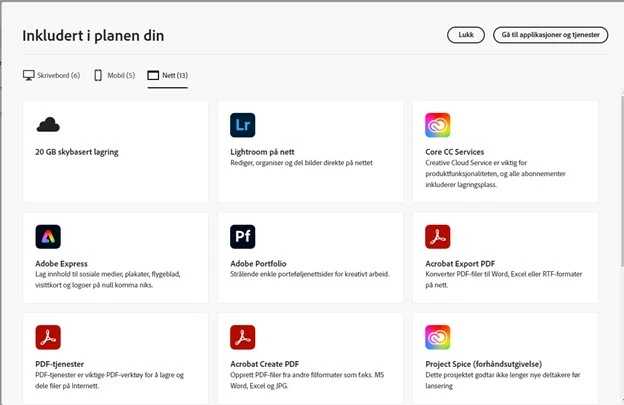Click the '20 GB skybasert lagring' title
The width and height of the screenshot is (624, 405).
point(77,152)
